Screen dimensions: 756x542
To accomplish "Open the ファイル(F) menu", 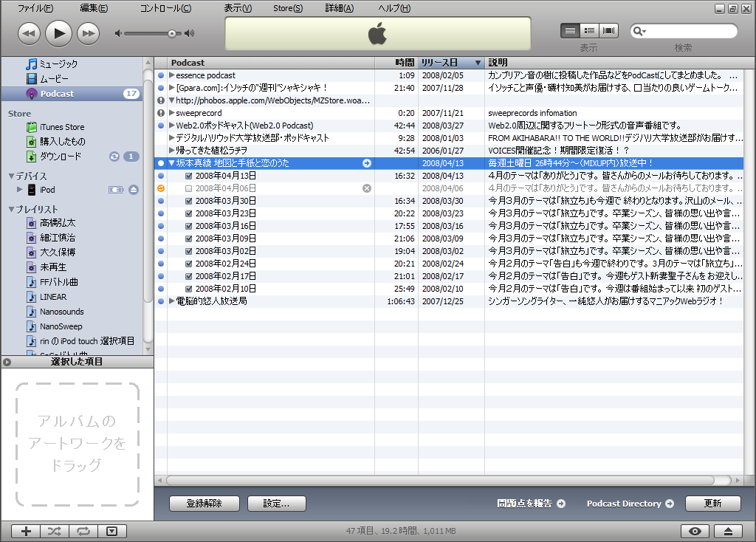I will click(x=35, y=8).
